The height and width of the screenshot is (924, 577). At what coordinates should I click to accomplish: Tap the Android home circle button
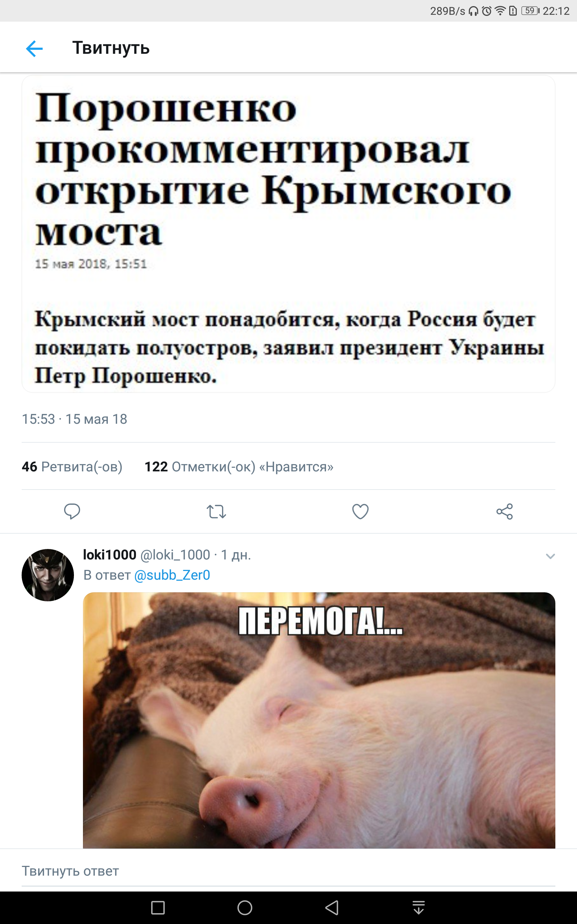tap(245, 908)
